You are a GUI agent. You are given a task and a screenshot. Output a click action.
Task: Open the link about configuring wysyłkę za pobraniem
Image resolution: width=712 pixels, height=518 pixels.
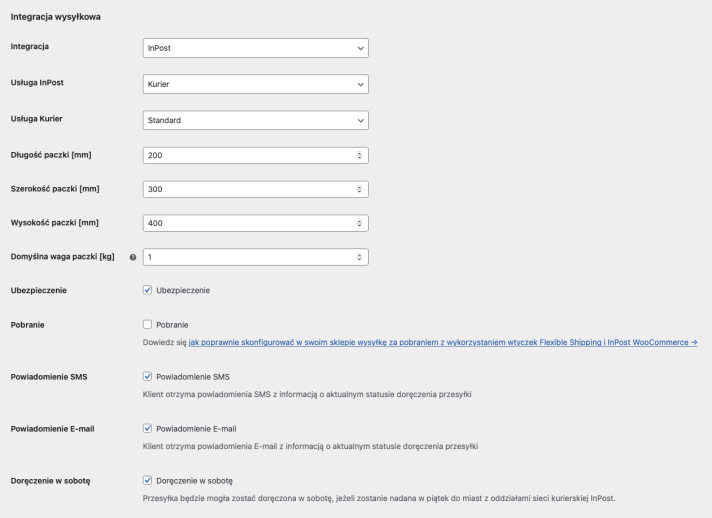pos(443,342)
